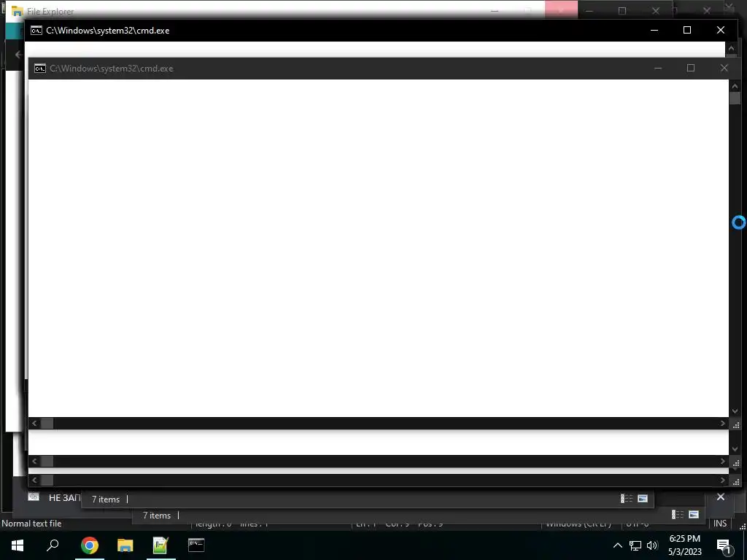Click the front cmd.exe window's title bar icon

point(40,69)
